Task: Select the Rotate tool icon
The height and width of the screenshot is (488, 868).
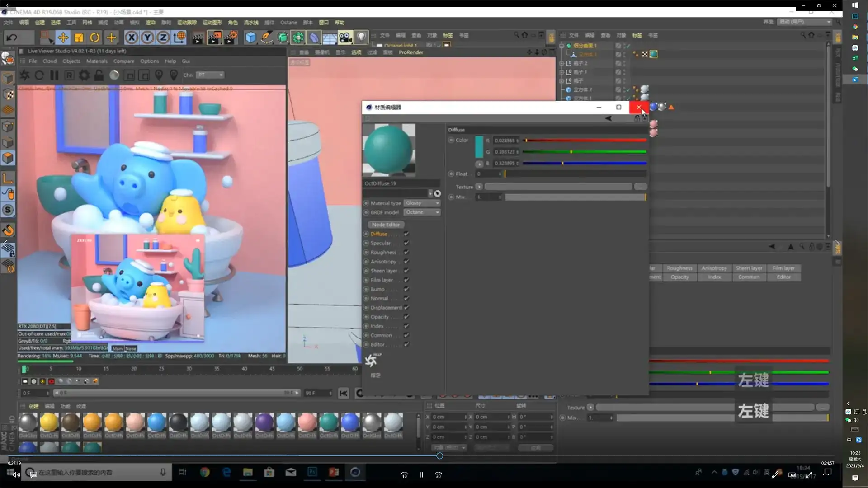Action: coord(95,38)
